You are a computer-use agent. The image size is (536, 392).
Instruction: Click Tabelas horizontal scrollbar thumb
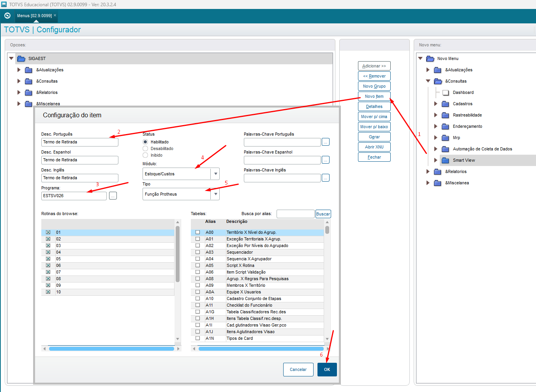coord(261,349)
